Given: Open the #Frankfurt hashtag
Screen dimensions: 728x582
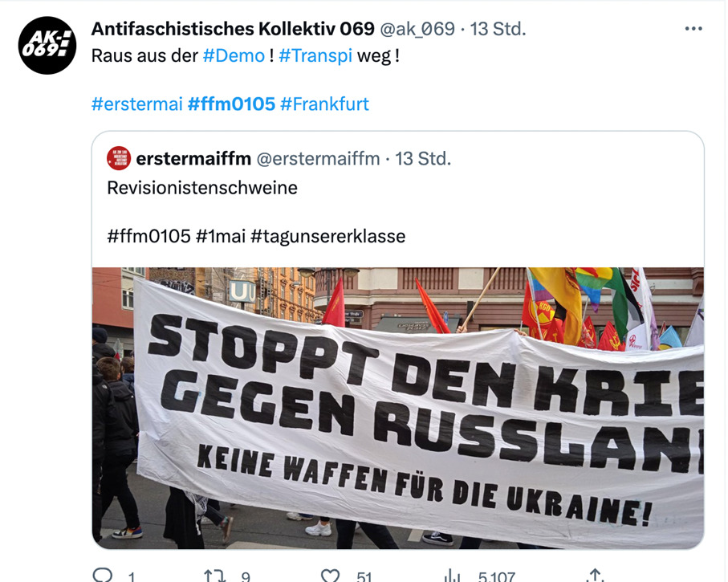Looking at the screenshot, I should point(324,104).
